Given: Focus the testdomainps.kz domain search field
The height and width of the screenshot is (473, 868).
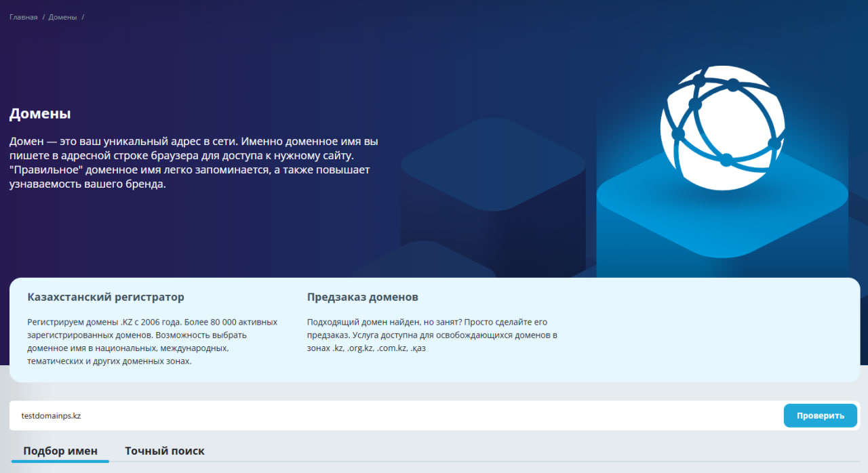Looking at the screenshot, I should click(x=393, y=415).
